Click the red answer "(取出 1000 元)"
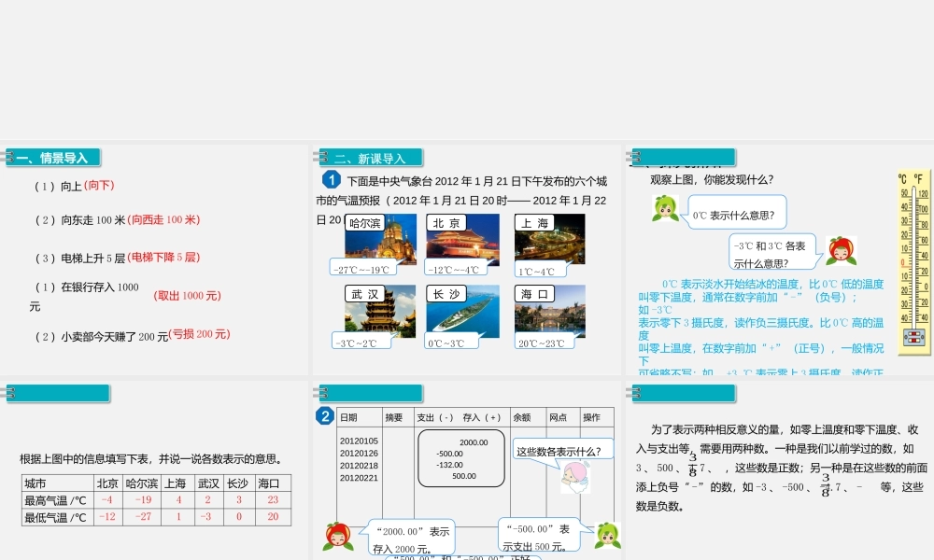 point(188,296)
